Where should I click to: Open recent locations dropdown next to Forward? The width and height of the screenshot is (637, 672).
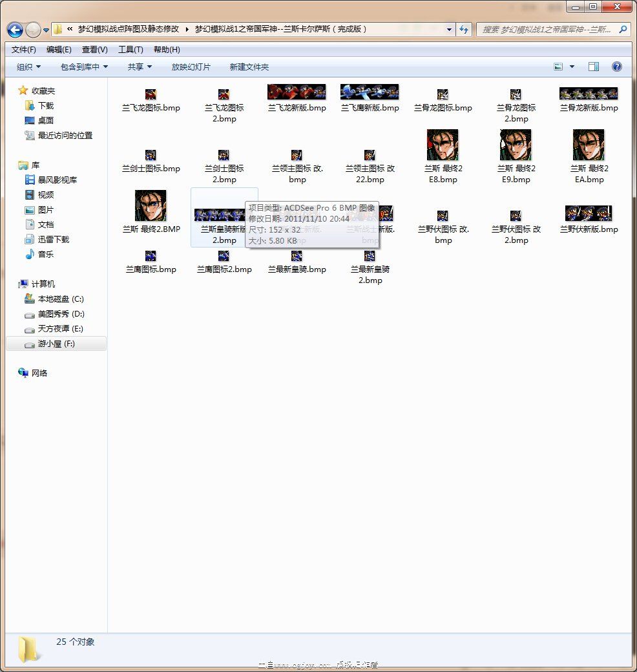(47, 30)
